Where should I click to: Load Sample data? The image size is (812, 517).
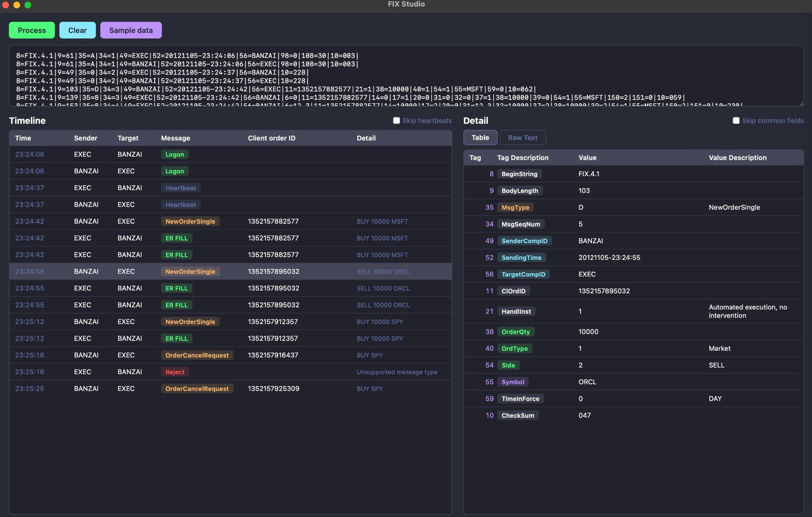coord(131,30)
